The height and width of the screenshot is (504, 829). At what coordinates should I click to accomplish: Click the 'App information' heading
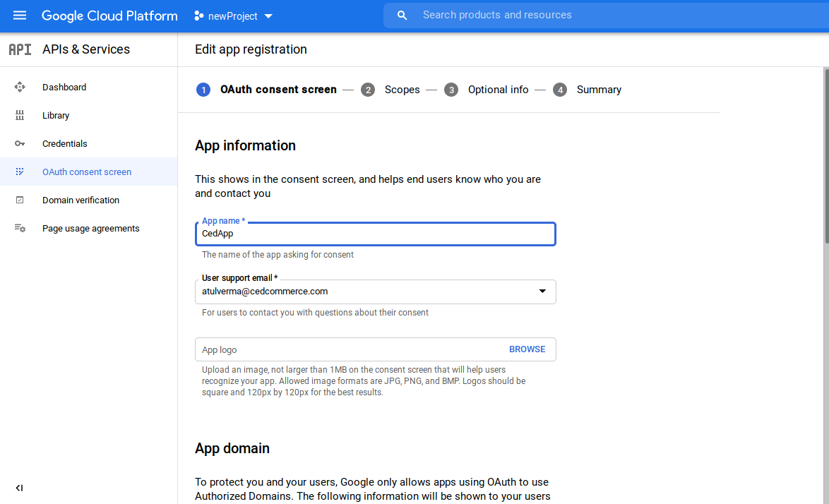[245, 145]
